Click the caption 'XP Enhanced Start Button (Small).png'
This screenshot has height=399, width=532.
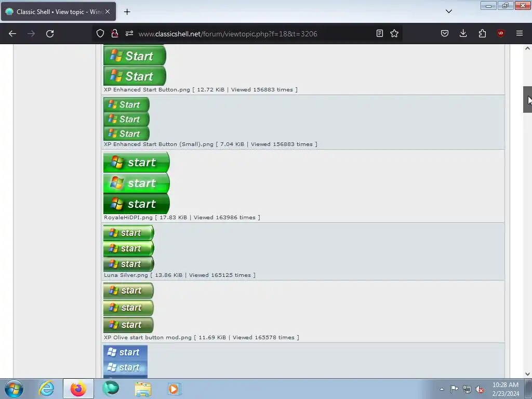coord(158,144)
